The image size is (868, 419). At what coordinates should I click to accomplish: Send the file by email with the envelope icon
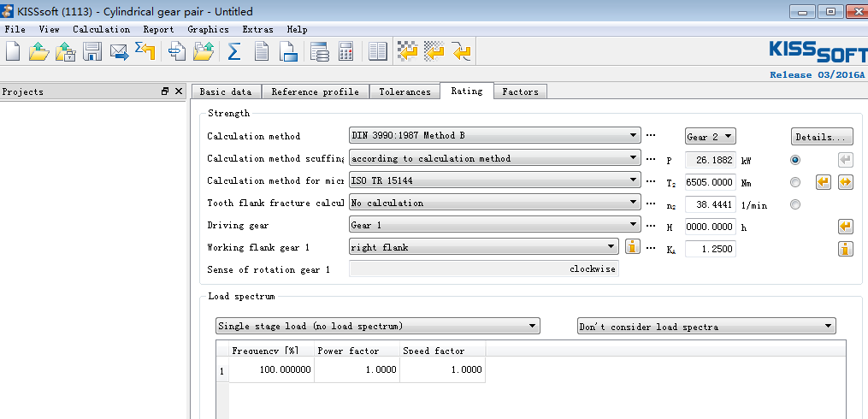119,52
